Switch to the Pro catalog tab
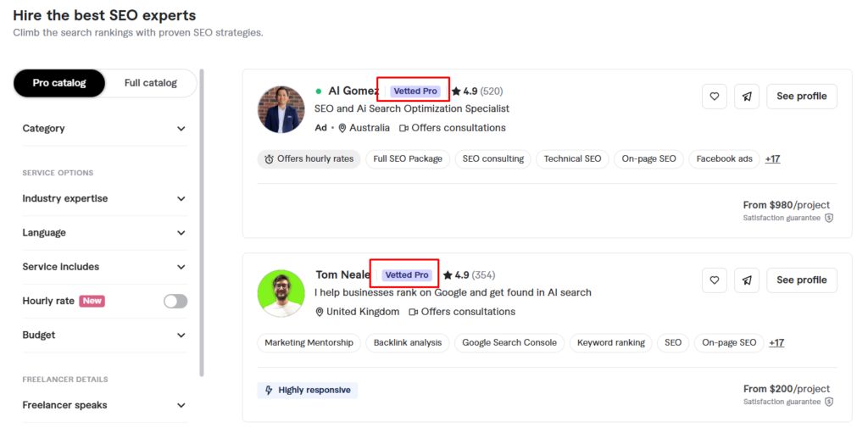This screenshot has height=427, width=868. pos(59,83)
